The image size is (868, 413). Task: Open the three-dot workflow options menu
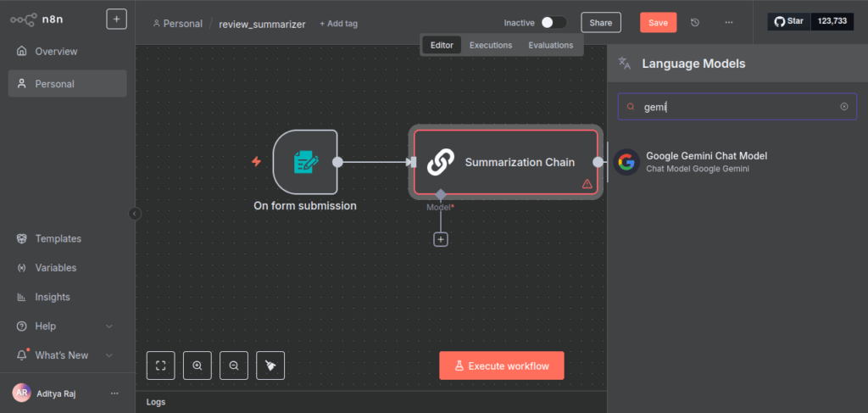728,23
